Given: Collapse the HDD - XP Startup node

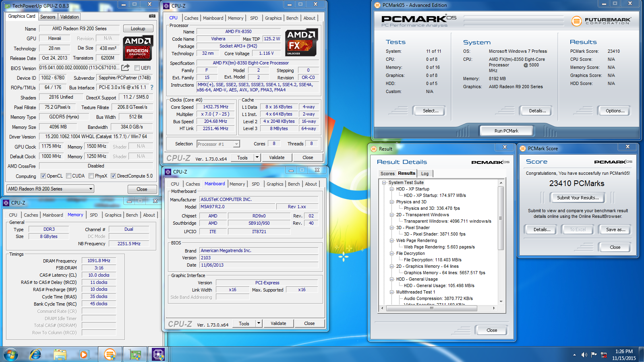Looking at the screenshot, I should (391, 189).
